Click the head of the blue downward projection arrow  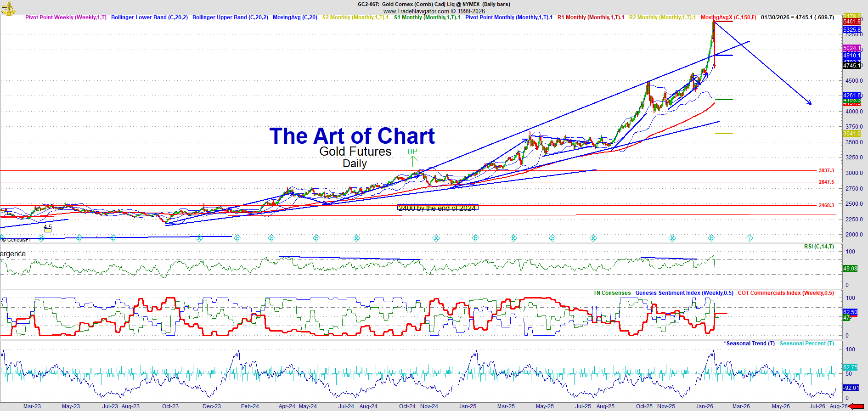tap(810, 103)
